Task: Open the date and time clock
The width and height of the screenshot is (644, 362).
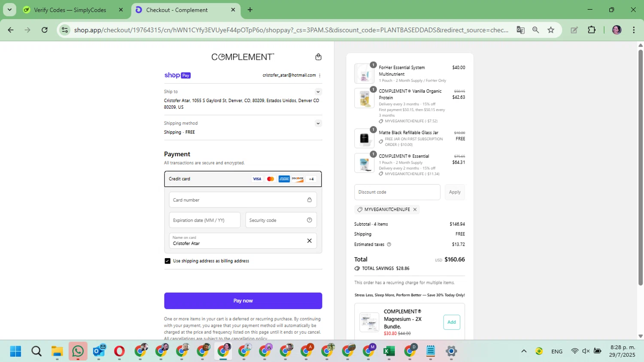Action: [622, 351]
